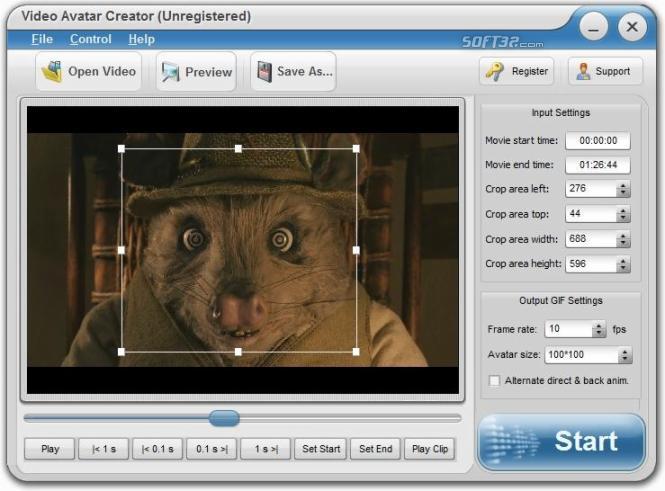Click the right-middle crop handle
The image size is (665, 491).
(x=356, y=250)
